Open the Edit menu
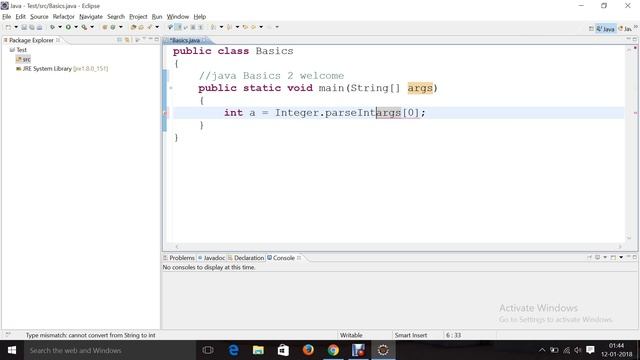Screen dimensions: 640x360 [x=20, y=17]
